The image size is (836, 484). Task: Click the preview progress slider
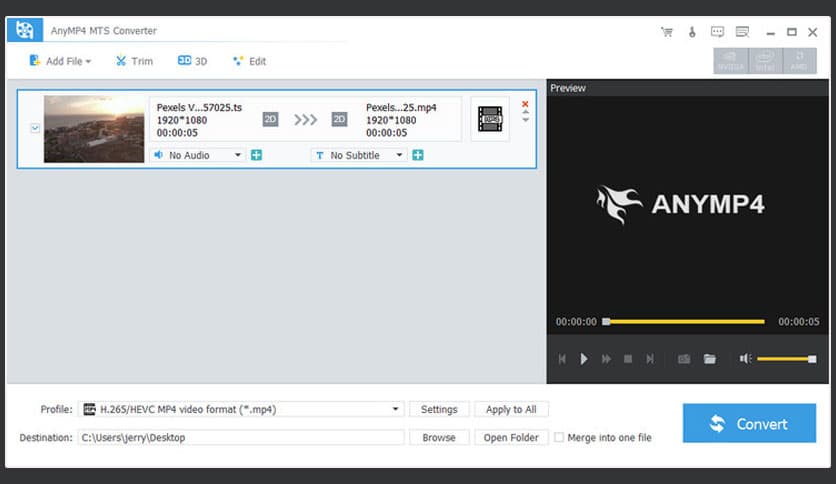[x=684, y=321]
